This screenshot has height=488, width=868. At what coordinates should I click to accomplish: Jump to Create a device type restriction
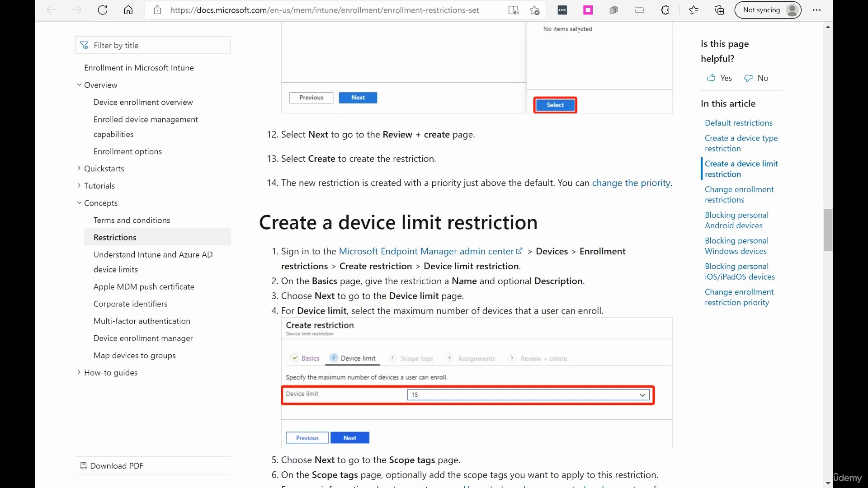(741, 143)
